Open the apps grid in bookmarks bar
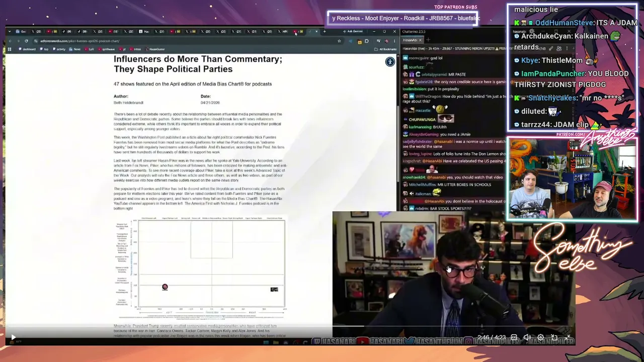This screenshot has width=644, height=362. pos(10,49)
